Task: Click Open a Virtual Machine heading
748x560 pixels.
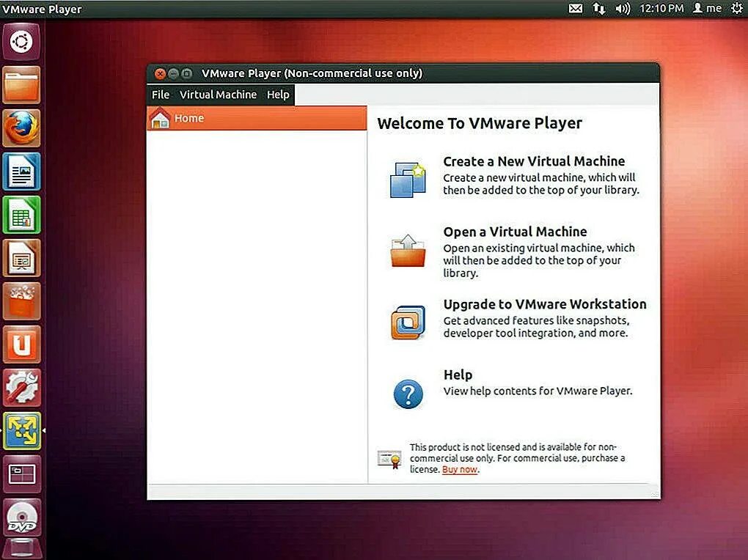Action: tap(516, 232)
